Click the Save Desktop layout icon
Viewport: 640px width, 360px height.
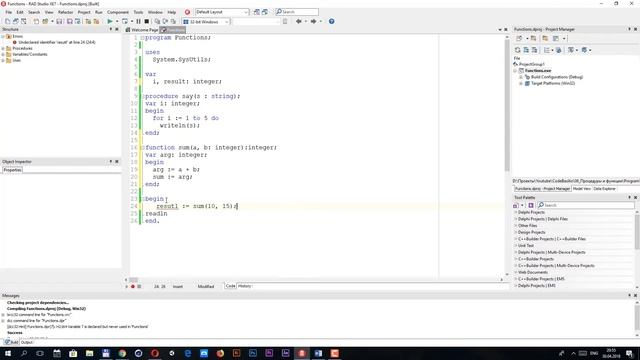click(x=256, y=12)
